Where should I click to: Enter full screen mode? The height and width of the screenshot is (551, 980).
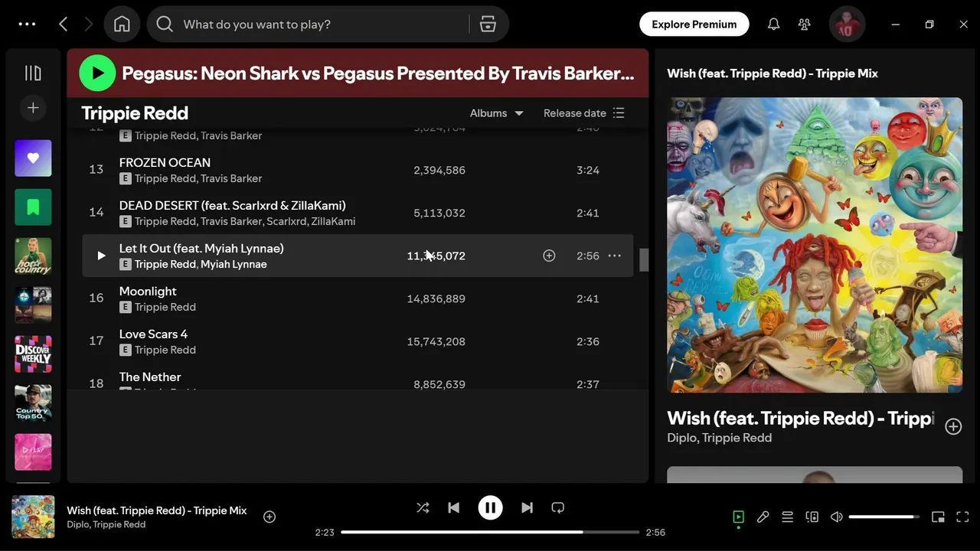click(962, 517)
